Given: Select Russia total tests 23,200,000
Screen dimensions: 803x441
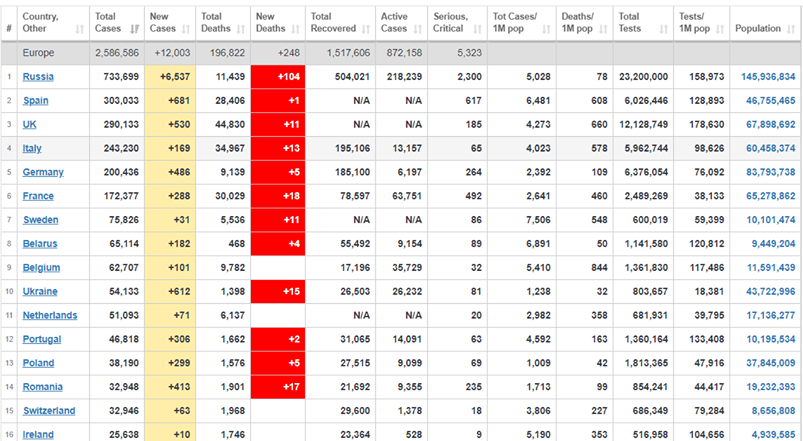Looking at the screenshot, I should click(643, 77).
